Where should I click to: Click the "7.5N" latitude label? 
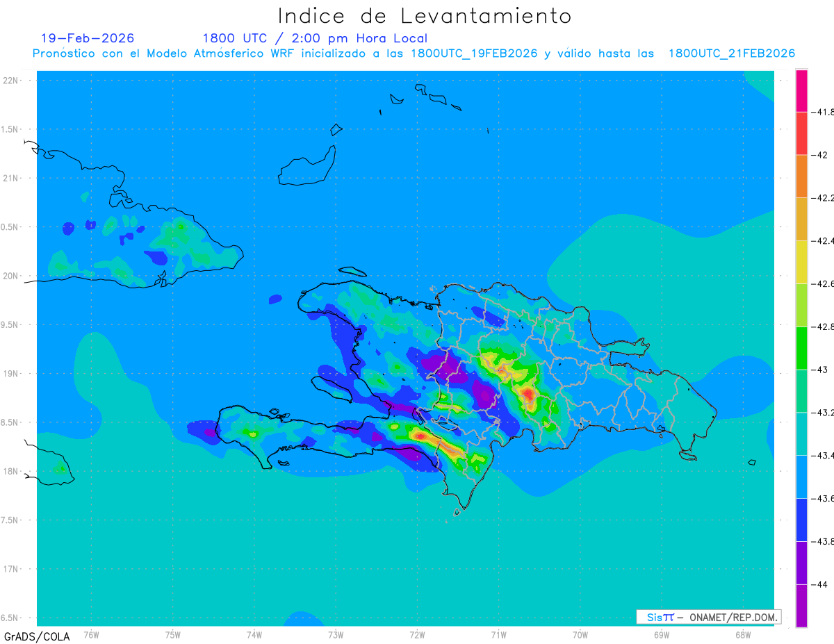point(10,520)
